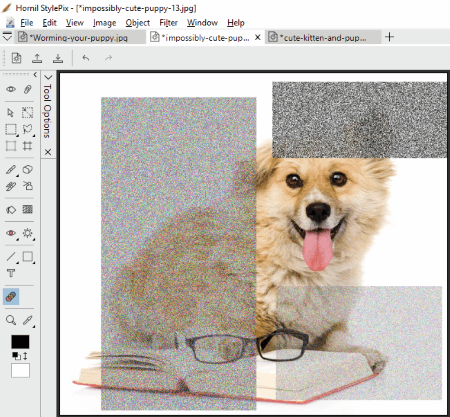Click the black foreground color swatch
Image resolution: width=450 pixels, height=417 pixels.
point(20,342)
